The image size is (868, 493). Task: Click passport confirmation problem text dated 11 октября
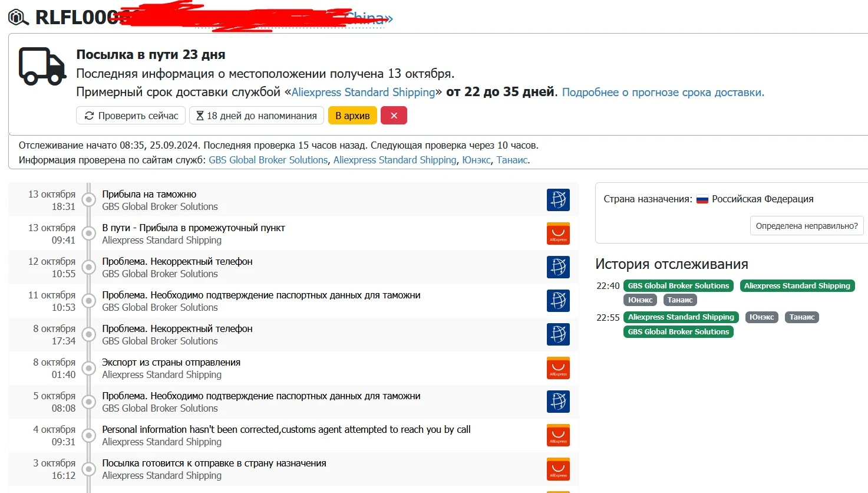point(261,295)
